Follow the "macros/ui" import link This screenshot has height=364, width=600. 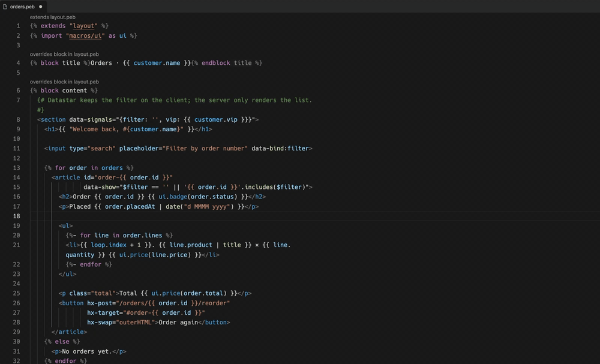pyautogui.click(x=85, y=35)
